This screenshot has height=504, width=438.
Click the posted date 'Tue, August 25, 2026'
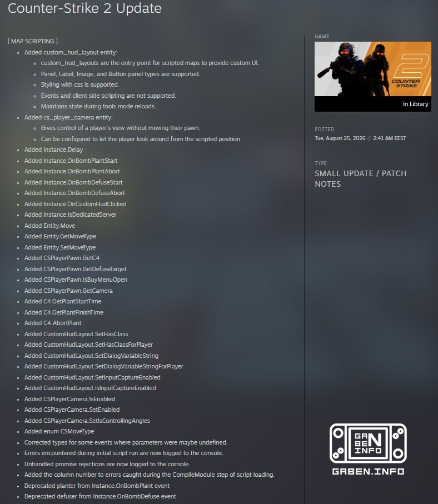[x=340, y=138]
